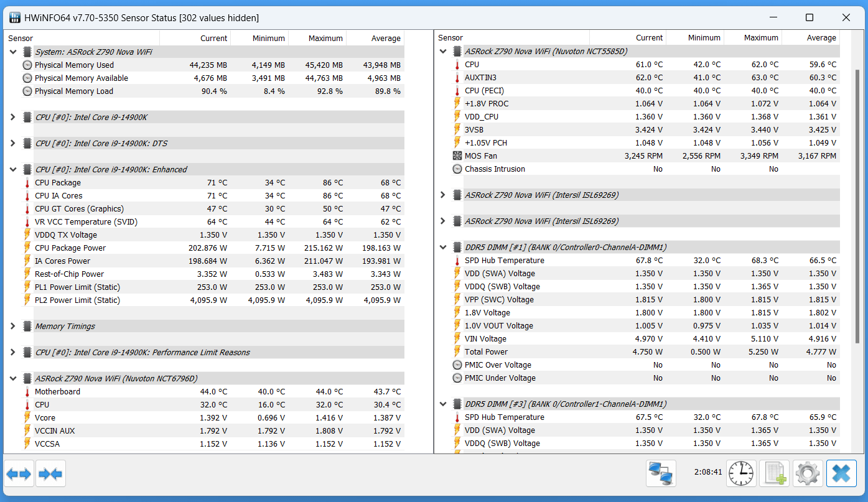
Task: Click the thermometer icon beside Motherboard
Action: pos(27,392)
